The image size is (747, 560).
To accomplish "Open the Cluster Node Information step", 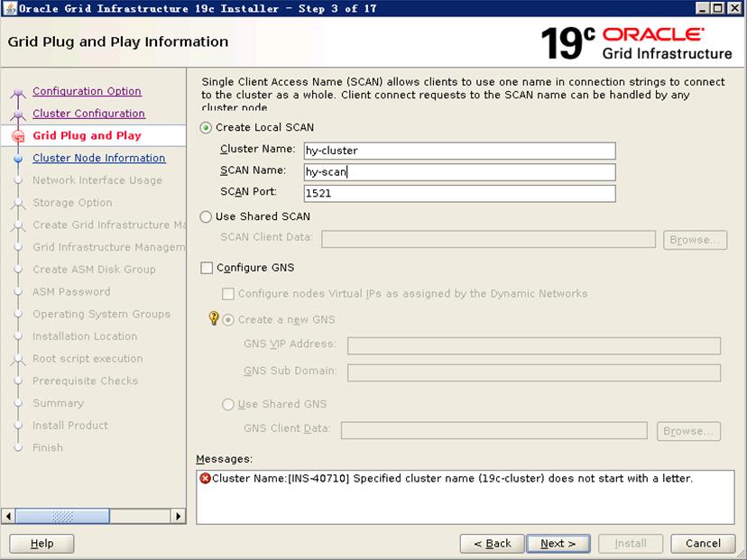I will [x=99, y=158].
